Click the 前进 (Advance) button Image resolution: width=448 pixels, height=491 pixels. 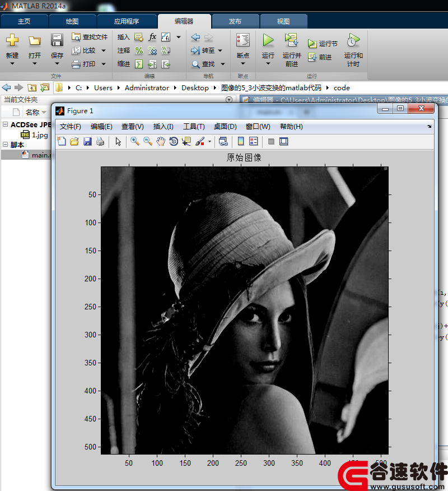pos(320,57)
